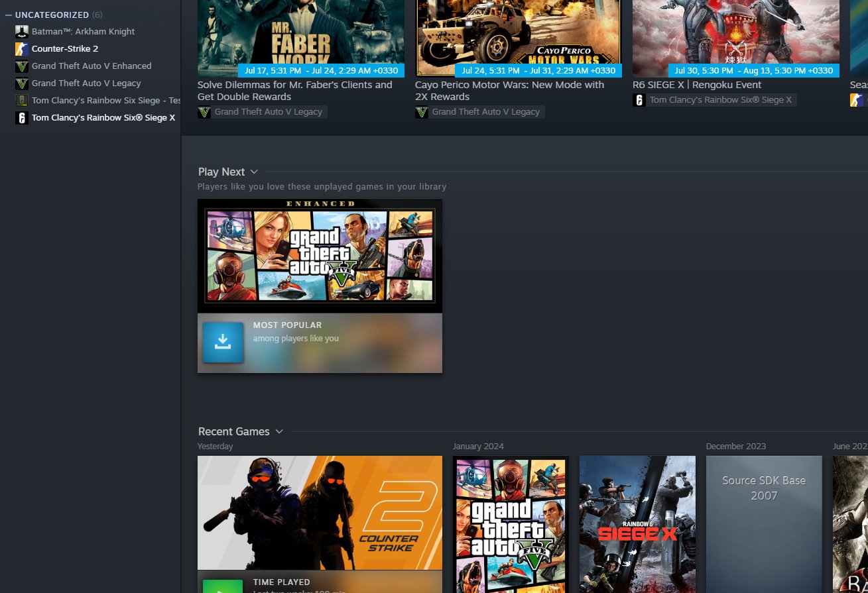Viewport: 868px width, 593px height.
Task: Open R6 SIEGE X Rengoku Event headline
Action: click(697, 85)
